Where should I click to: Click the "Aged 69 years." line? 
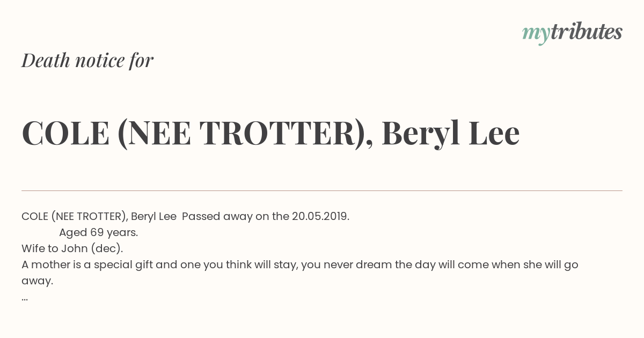pyautogui.click(x=99, y=232)
